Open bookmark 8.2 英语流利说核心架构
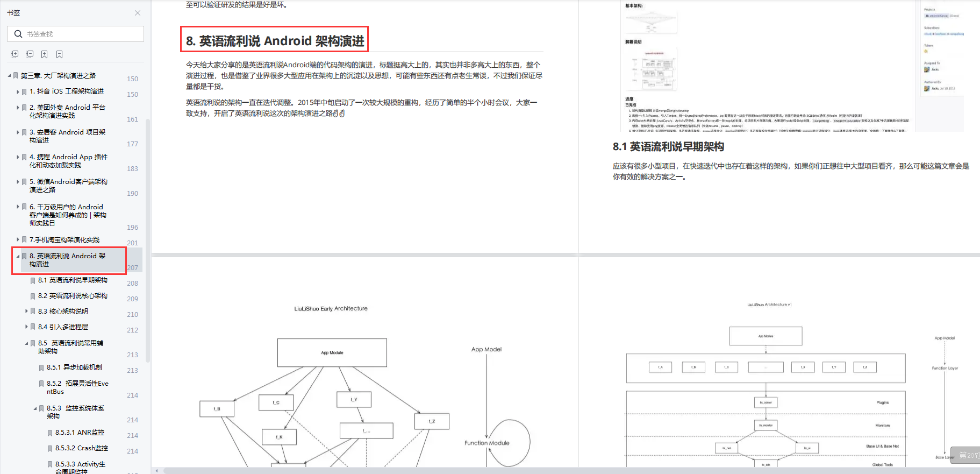Viewport: 980px width, 474px height. (73, 296)
